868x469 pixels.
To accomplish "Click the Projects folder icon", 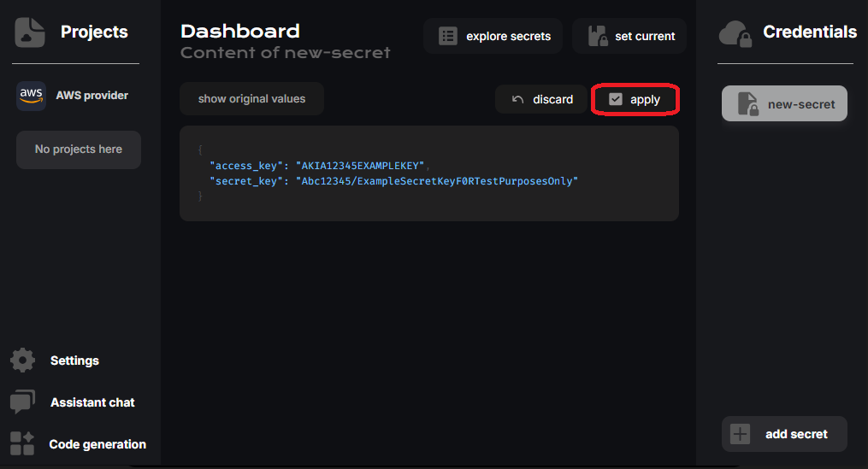I will 30,32.
